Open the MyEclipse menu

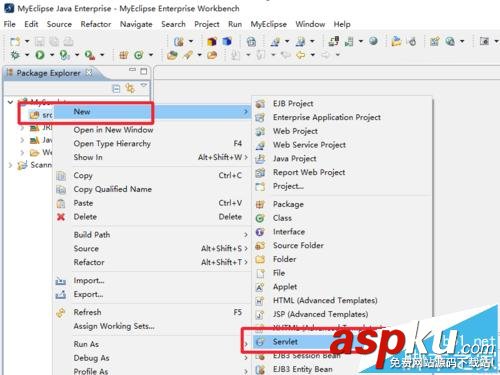tap(269, 24)
